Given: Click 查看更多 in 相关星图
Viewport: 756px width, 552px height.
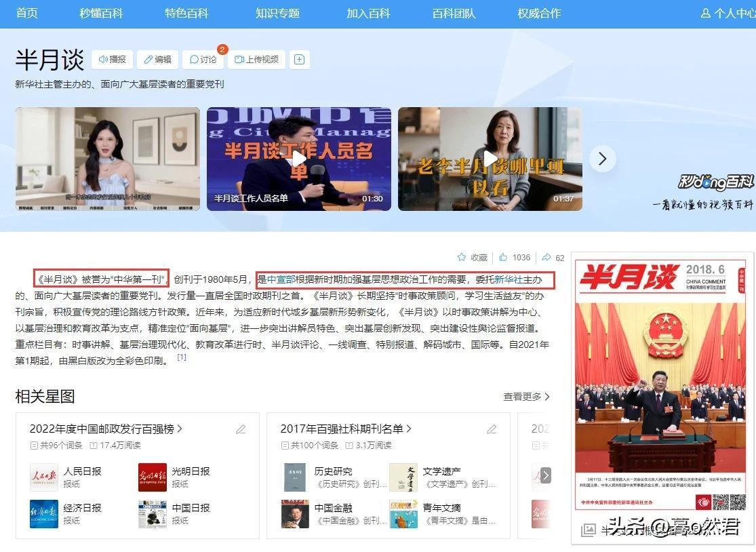Looking at the screenshot, I should click(x=526, y=397).
